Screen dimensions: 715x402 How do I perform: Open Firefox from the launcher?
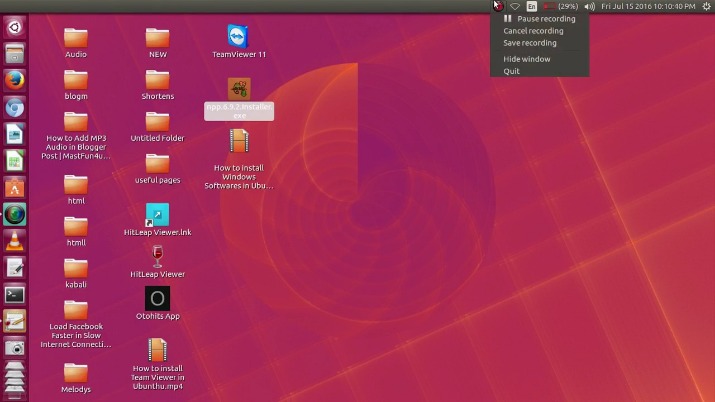pyautogui.click(x=14, y=80)
